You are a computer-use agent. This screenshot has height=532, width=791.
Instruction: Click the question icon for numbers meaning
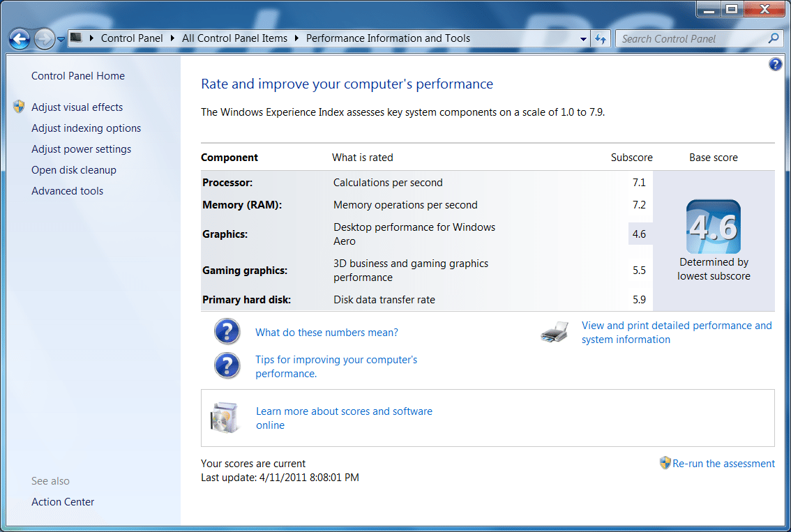point(227,331)
